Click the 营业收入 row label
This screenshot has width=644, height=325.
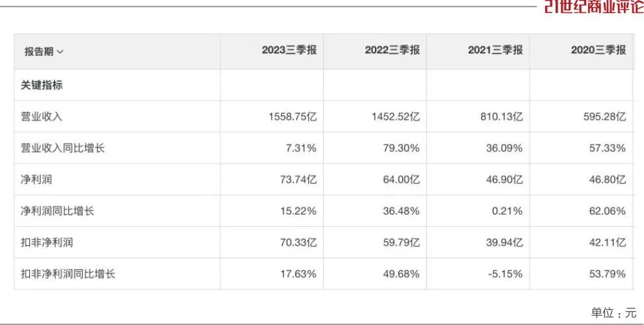[42, 116]
